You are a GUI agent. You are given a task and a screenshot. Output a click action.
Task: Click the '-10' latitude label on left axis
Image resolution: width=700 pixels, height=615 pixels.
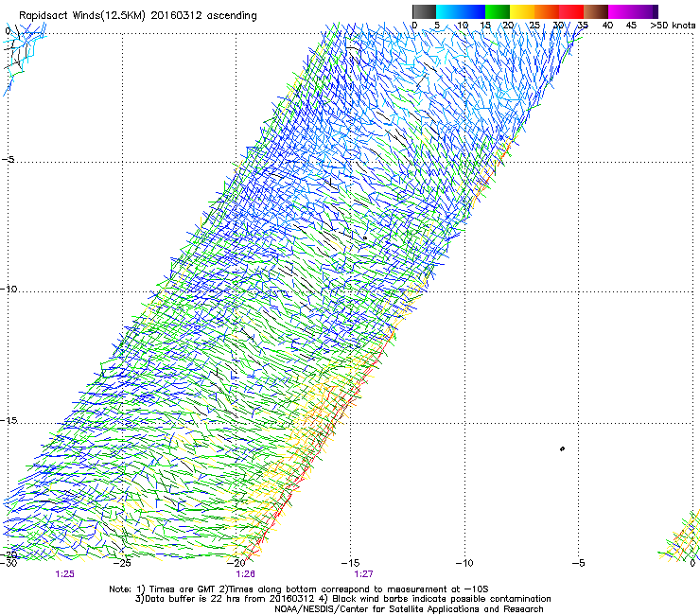9,289
